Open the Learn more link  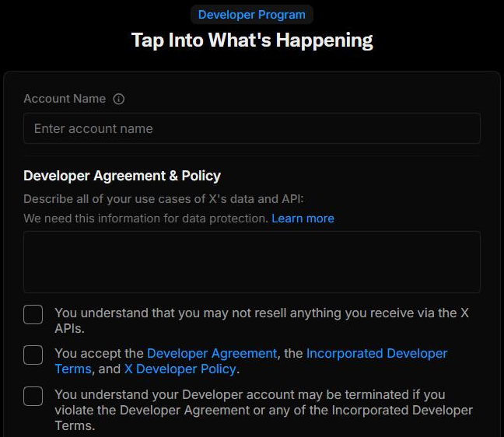click(x=303, y=218)
